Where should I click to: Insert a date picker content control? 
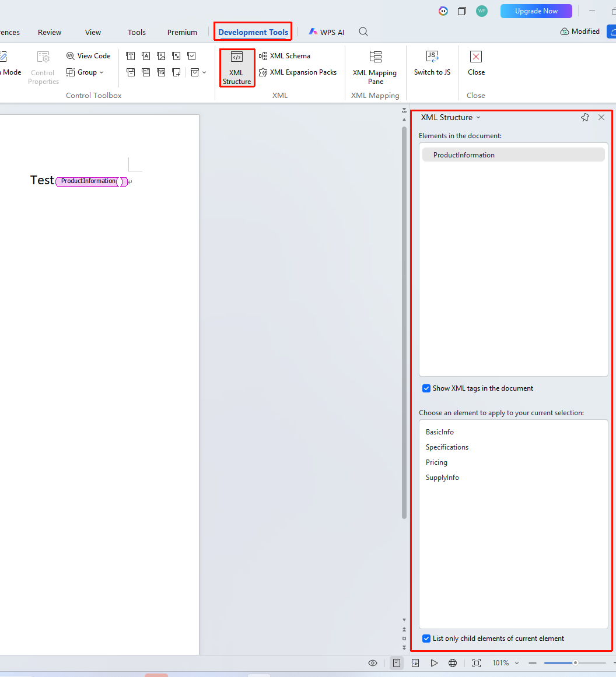(x=161, y=72)
